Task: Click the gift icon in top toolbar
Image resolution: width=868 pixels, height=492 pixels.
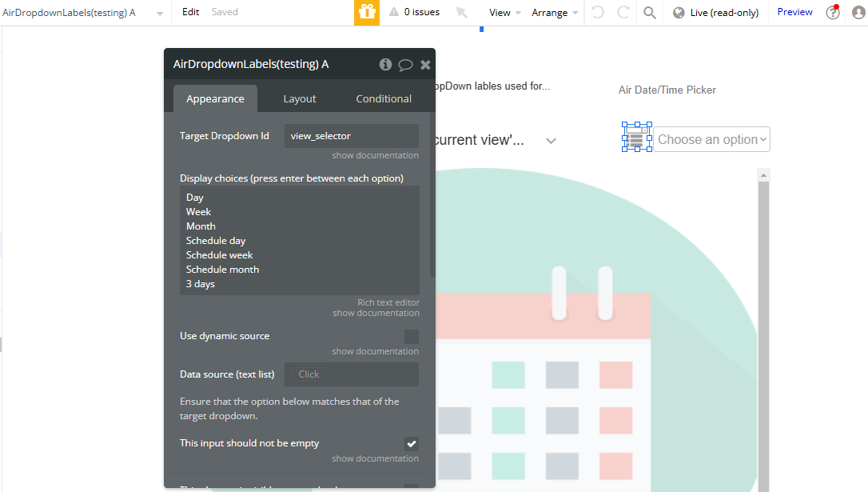Action: tap(367, 13)
